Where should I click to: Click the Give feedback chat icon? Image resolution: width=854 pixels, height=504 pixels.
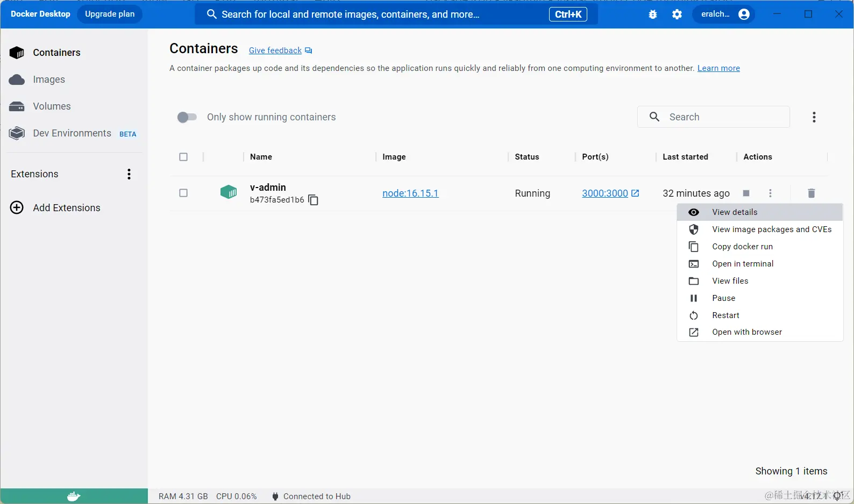point(309,51)
